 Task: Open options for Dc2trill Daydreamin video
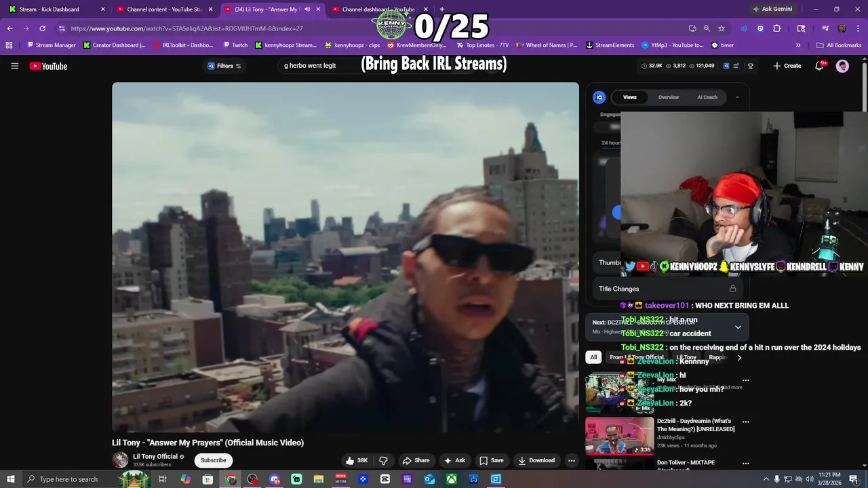tap(746, 422)
